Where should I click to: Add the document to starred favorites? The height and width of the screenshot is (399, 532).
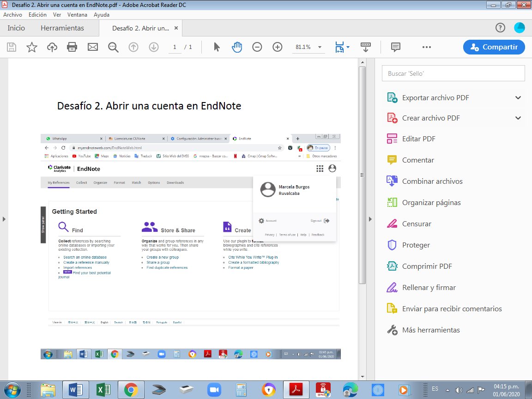coord(31,47)
